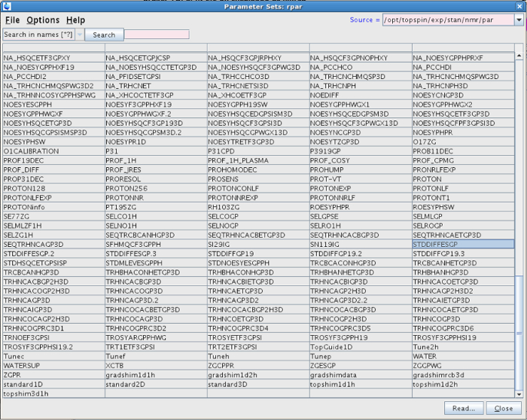Select the SELCO1H parameter set
Image resolution: width=527 pixels, height=420 pixels.
[156, 216]
